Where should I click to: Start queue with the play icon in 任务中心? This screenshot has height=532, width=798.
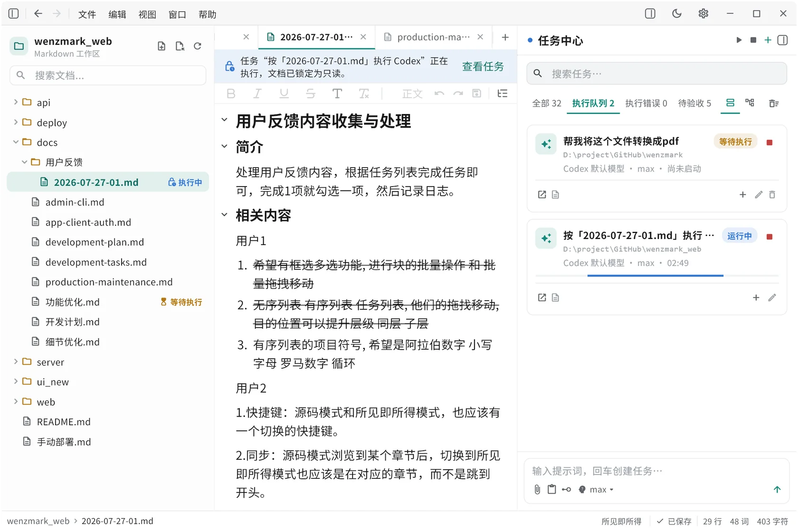click(x=739, y=40)
